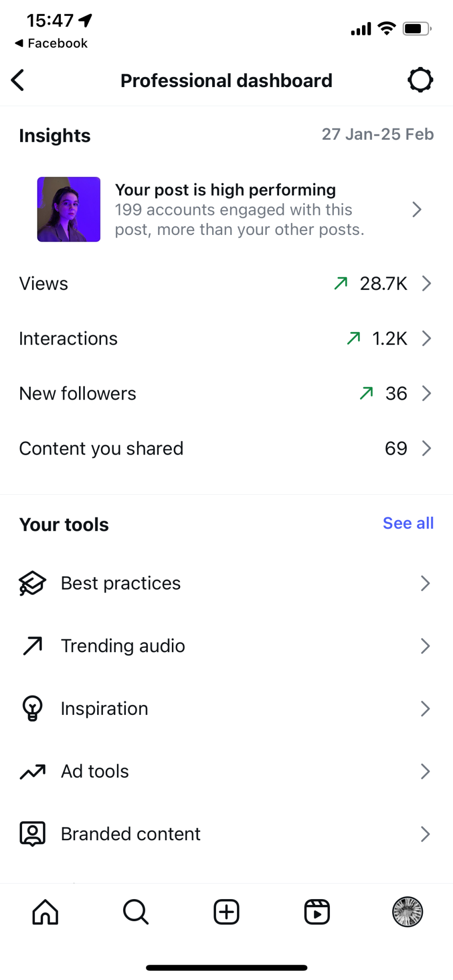Open profile avatar in bottom bar
This screenshot has height=980, width=453.
408,912
